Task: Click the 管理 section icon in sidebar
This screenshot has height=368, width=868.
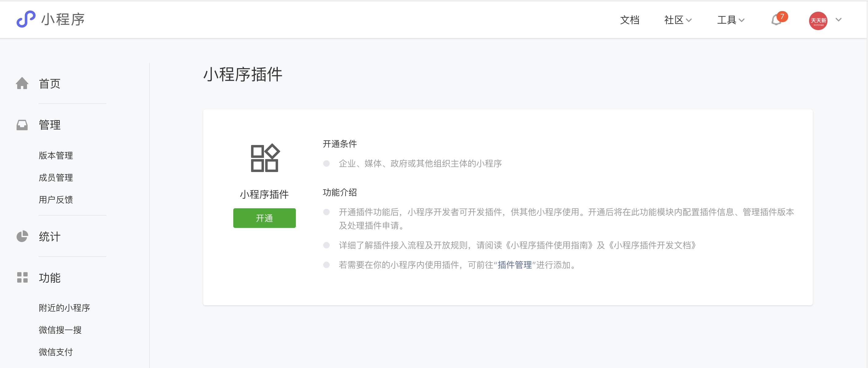Action: pos(22,125)
